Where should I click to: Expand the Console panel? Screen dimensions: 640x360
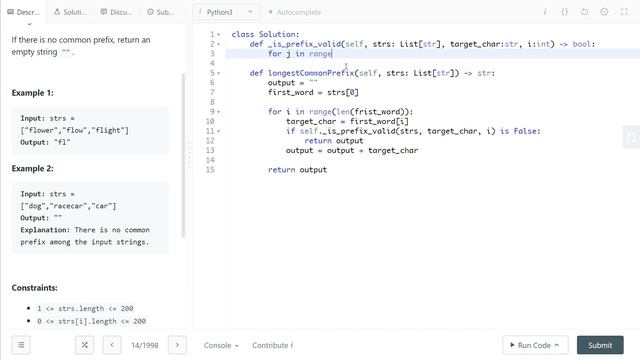pyautogui.click(x=221, y=345)
